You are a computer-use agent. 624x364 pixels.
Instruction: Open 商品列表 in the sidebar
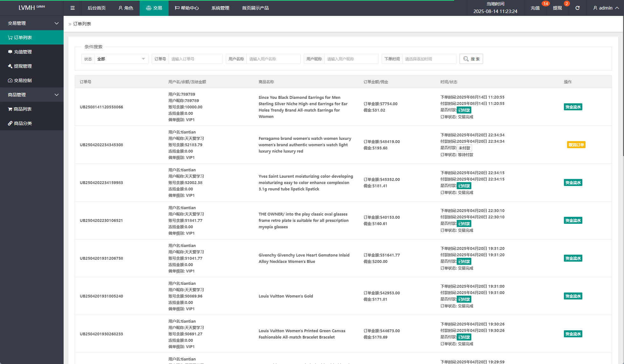point(23,109)
